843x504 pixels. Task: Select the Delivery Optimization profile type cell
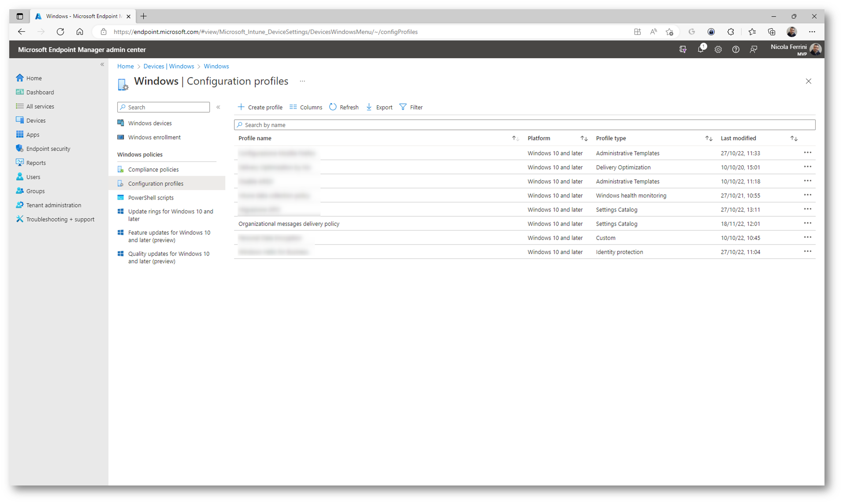623,167
